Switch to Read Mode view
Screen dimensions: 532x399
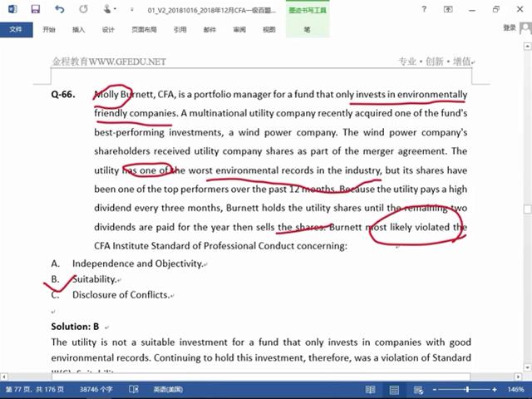[370, 390]
